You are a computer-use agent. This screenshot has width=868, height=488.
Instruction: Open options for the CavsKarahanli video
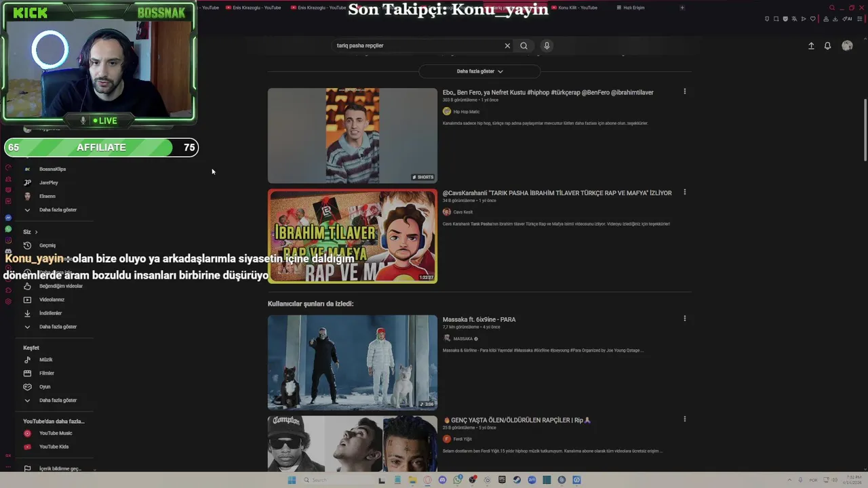[x=684, y=192]
